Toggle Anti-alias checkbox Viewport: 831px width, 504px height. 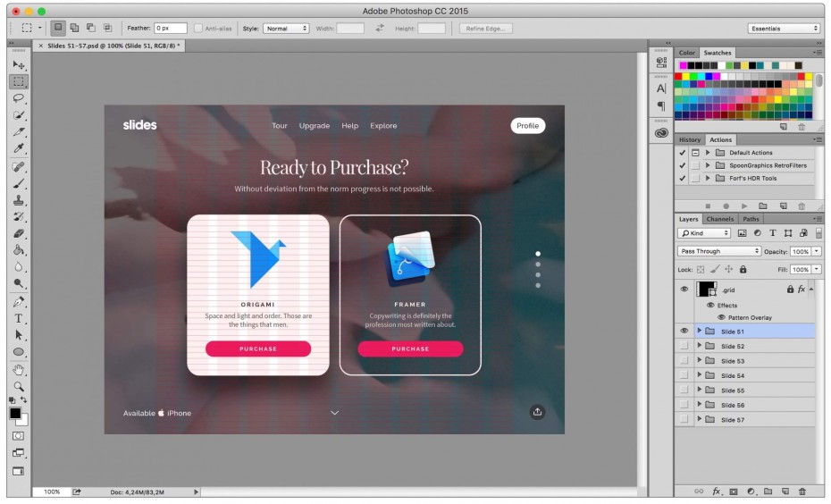coord(198,28)
